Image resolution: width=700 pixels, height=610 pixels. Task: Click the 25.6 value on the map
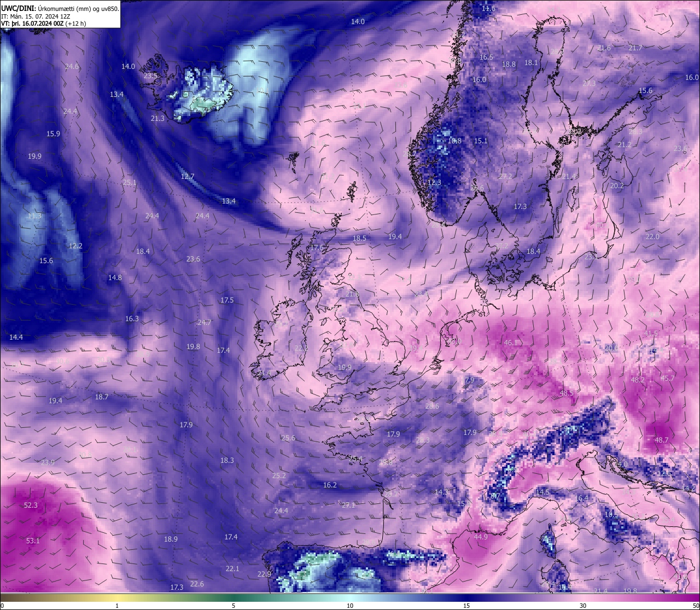pyautogui.click(x=288, y=438)
